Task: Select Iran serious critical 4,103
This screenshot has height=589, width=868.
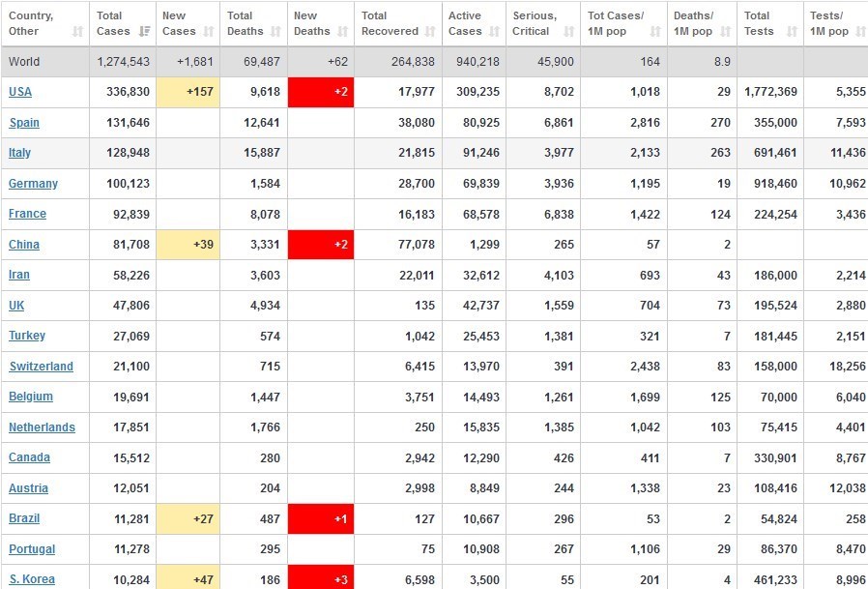Action: [x=559, y=275]
